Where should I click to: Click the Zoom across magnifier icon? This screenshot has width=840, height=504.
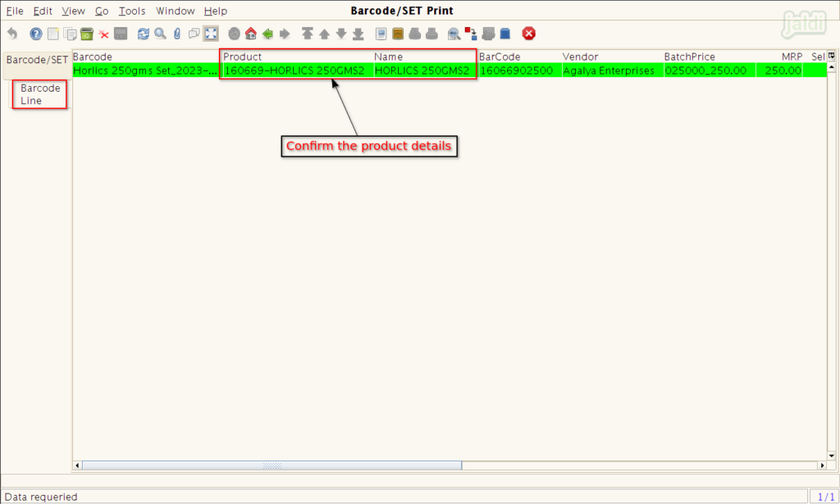pos(454,34)
